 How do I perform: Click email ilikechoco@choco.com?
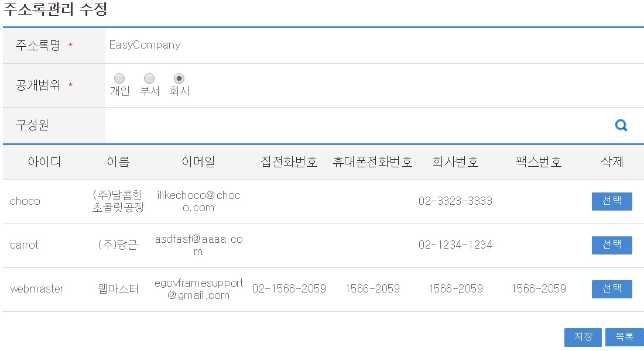coord(198,201)
